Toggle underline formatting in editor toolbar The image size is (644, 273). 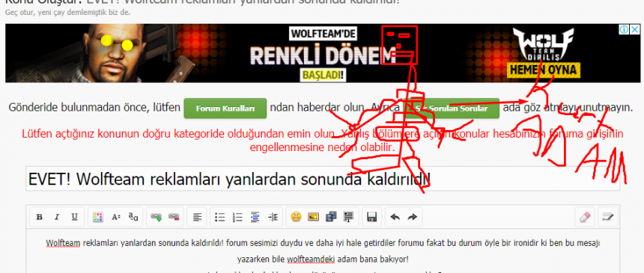click(x=74, y=217)
